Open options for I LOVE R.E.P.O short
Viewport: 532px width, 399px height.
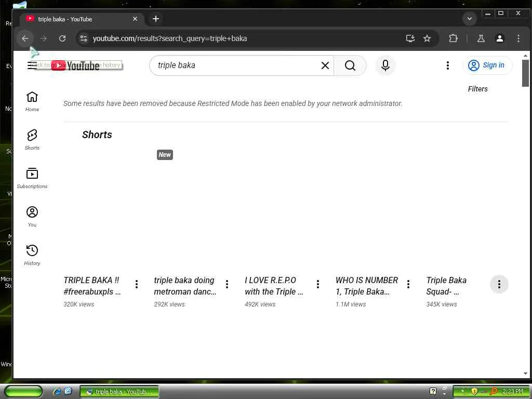coord(318,284)
